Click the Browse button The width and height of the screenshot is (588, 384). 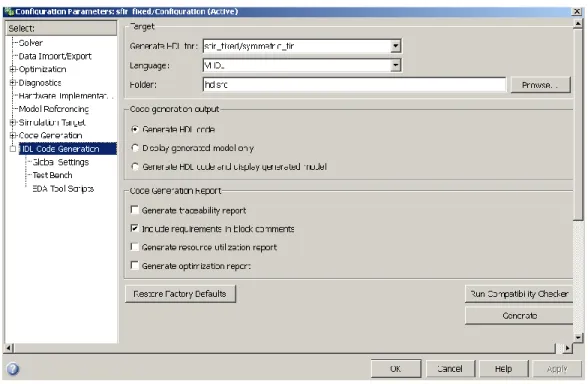[540, 85]
